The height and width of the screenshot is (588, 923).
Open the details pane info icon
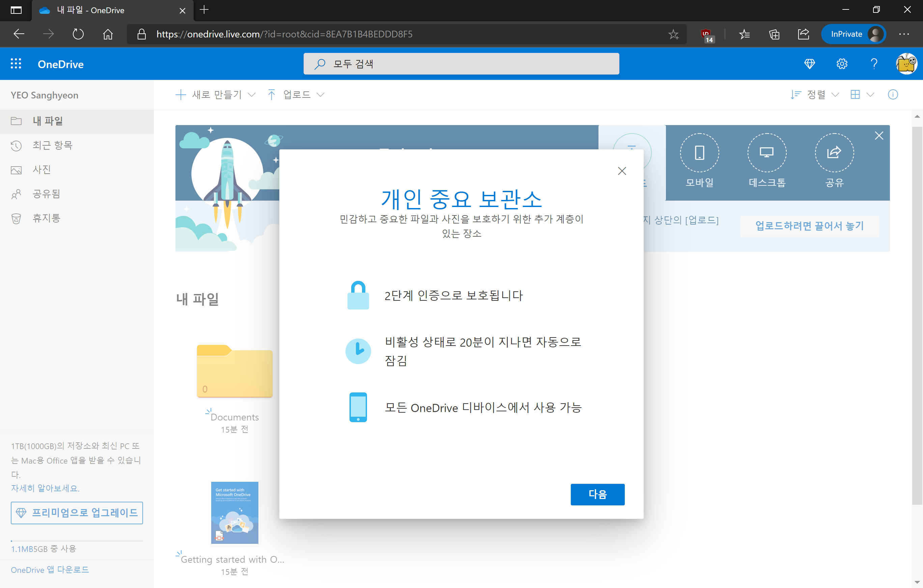[893, 95]
